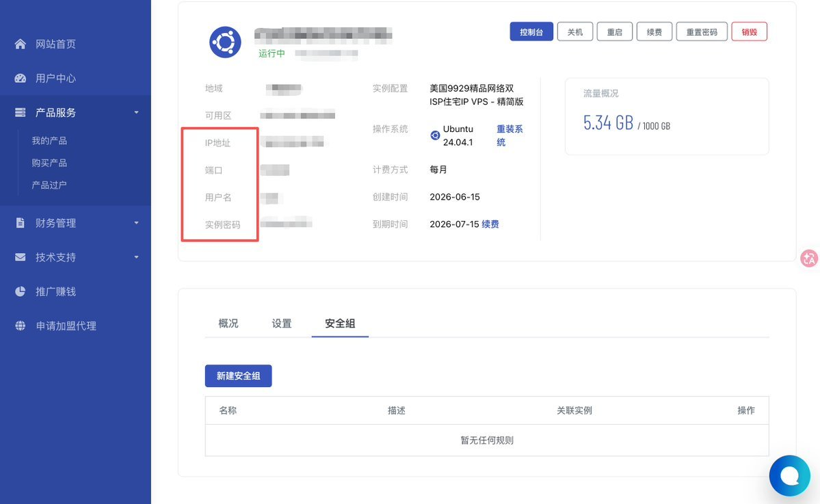The width and height of the screenshot is (820, 504).
Task: Click the envelope icon beside 技术支持
Action: point(20,257)
